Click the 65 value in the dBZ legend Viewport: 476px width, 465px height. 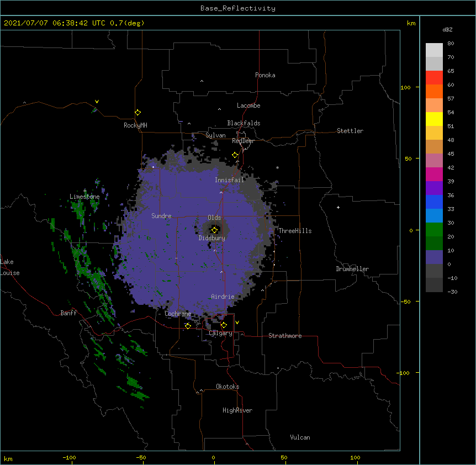pos(451,71)
